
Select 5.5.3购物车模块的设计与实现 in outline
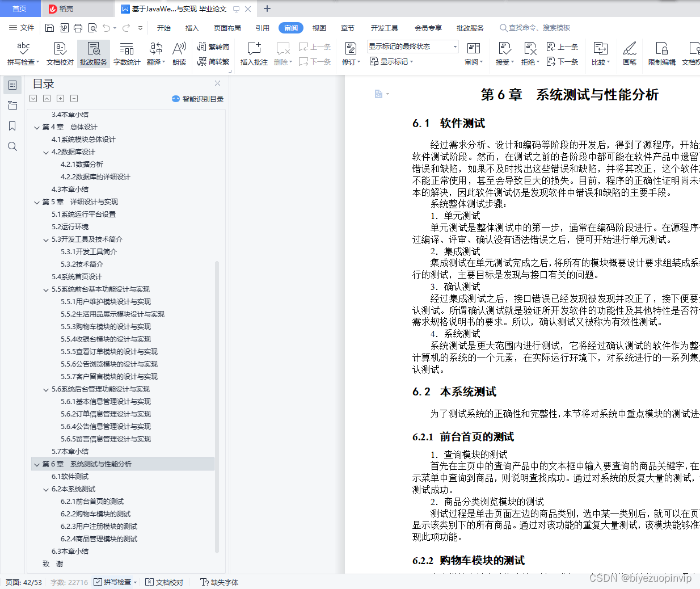[x=106, y=327]
